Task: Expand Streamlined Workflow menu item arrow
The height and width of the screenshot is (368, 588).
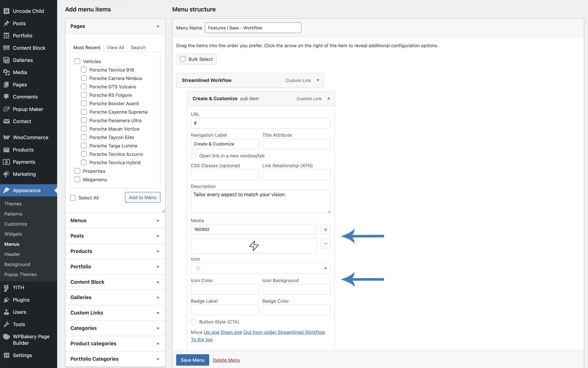Action: [x=318, y=80]
